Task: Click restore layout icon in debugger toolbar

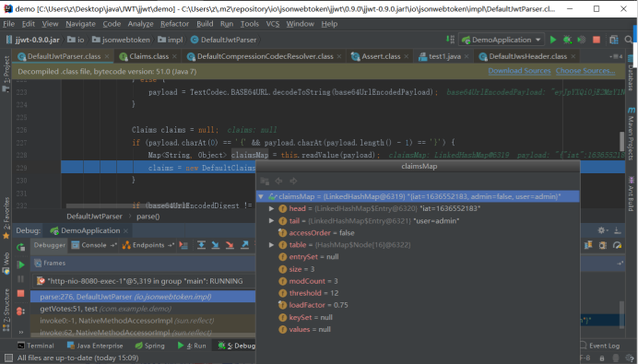Action: tap(588, 245)
